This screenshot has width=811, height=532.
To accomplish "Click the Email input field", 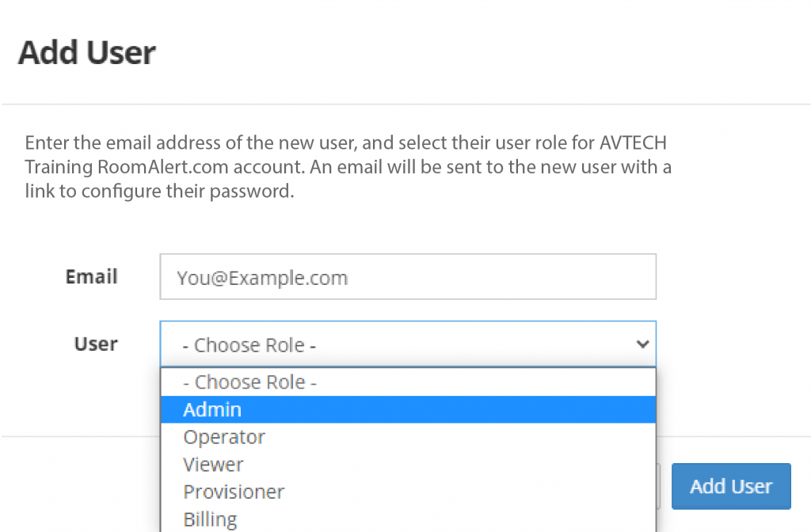I will [408, 277].
